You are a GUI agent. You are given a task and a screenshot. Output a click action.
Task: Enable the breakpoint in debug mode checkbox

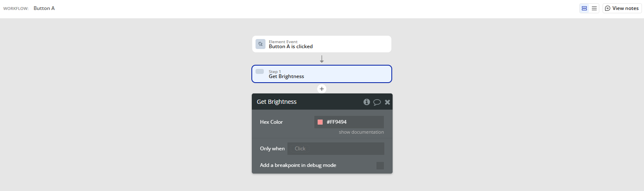(x=380, y=166)
